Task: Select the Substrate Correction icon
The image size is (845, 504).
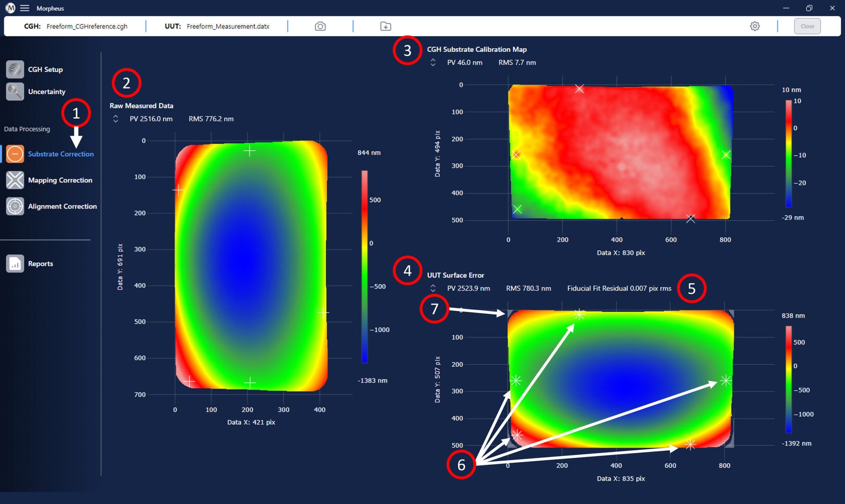Action: (x=15, y=154)
